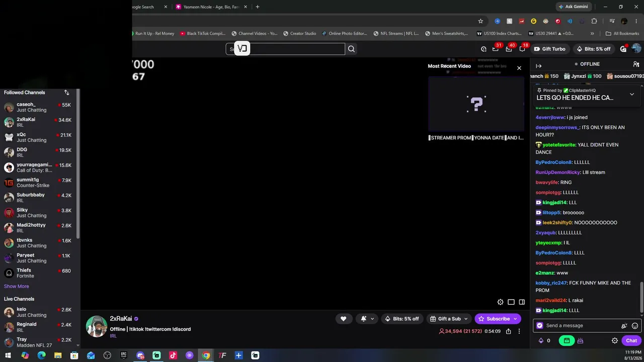Open the Chrome extensions puzzle icon
Image resolution: width=644 pixels, height=362 pixels.
[594, 21]
